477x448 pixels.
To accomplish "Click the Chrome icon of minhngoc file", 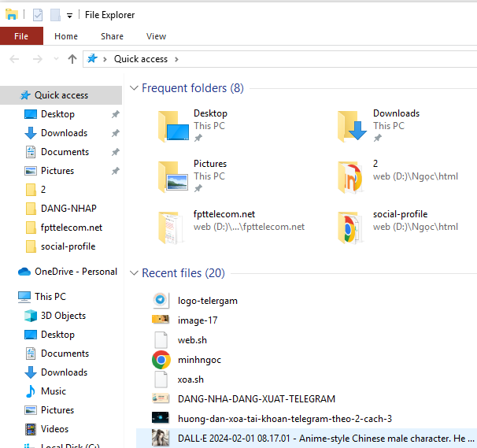I will [161, 360].
